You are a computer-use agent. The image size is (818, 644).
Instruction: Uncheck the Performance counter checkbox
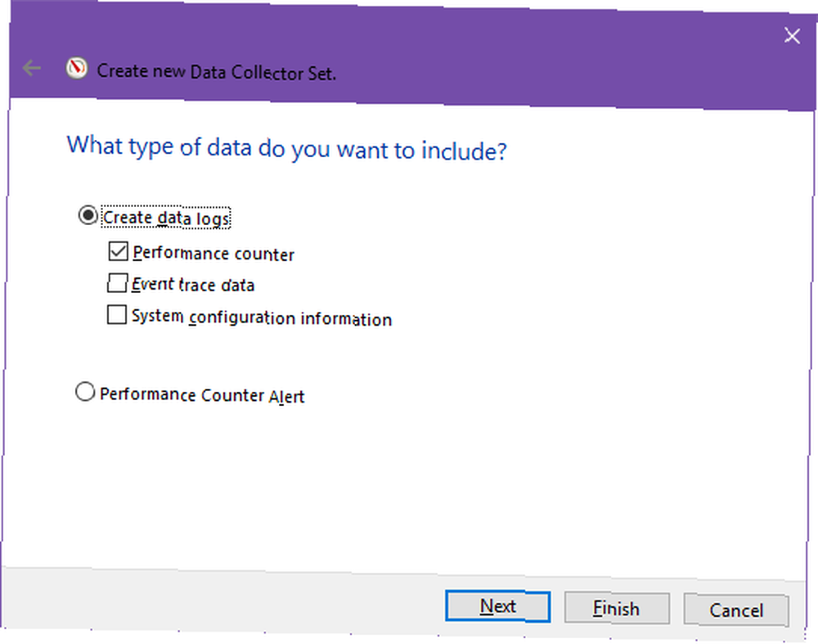(x=118, y=251)
